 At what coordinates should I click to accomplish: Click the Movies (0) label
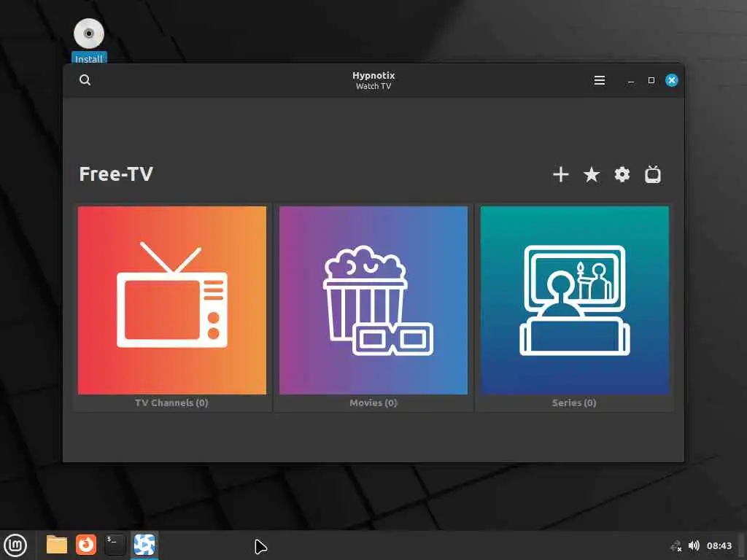click(373, 402)
